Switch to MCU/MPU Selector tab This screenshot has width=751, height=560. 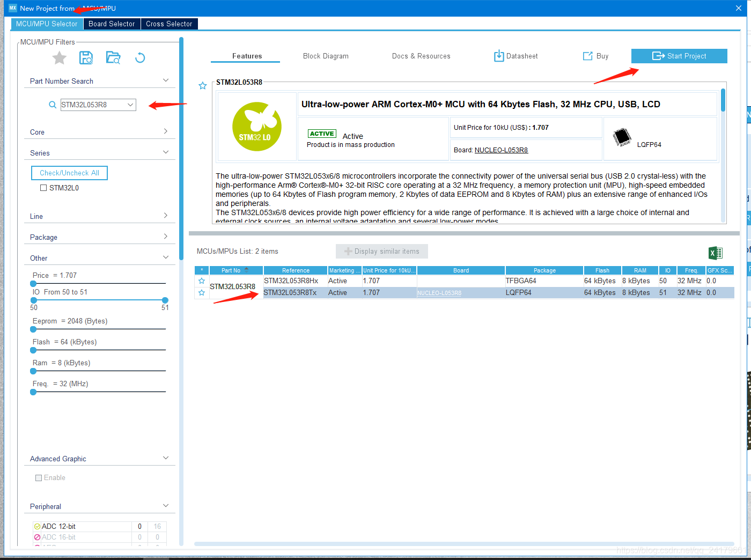[x=47, y=24]
